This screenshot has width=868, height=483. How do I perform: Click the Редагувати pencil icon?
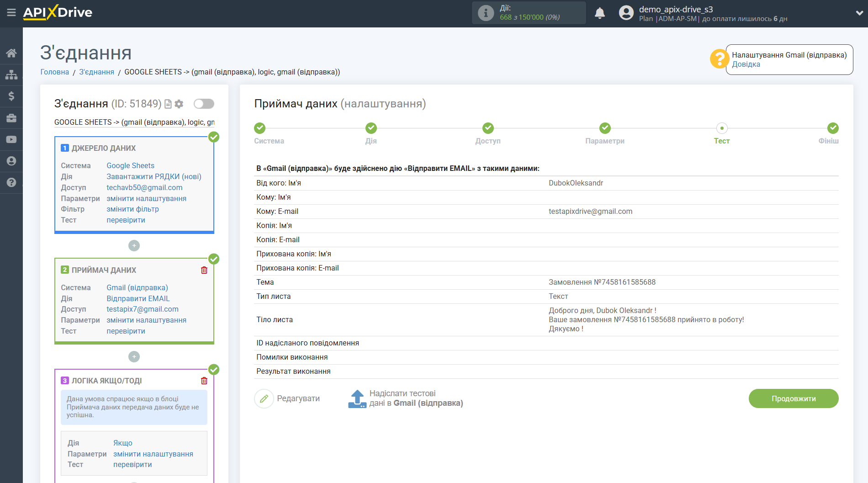tap(264, 399)
